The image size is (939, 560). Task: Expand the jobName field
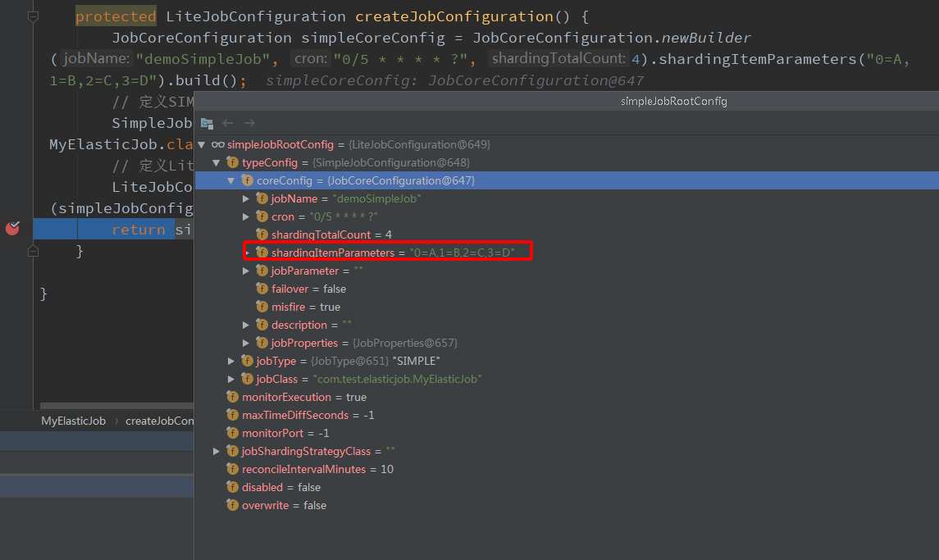click(x=245, y=198)
